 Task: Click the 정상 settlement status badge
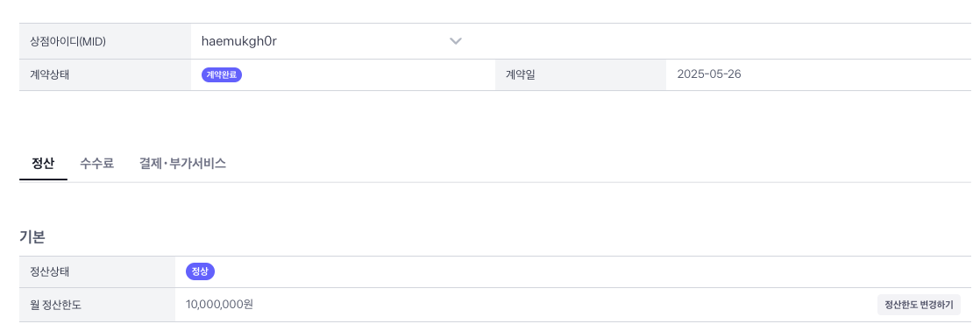pos(201,271)
